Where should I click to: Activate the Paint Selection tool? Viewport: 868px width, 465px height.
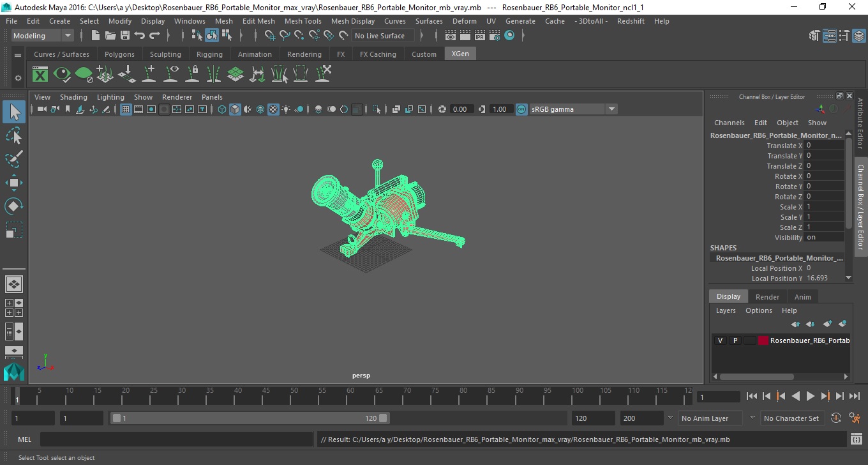(x=14, y=159)
